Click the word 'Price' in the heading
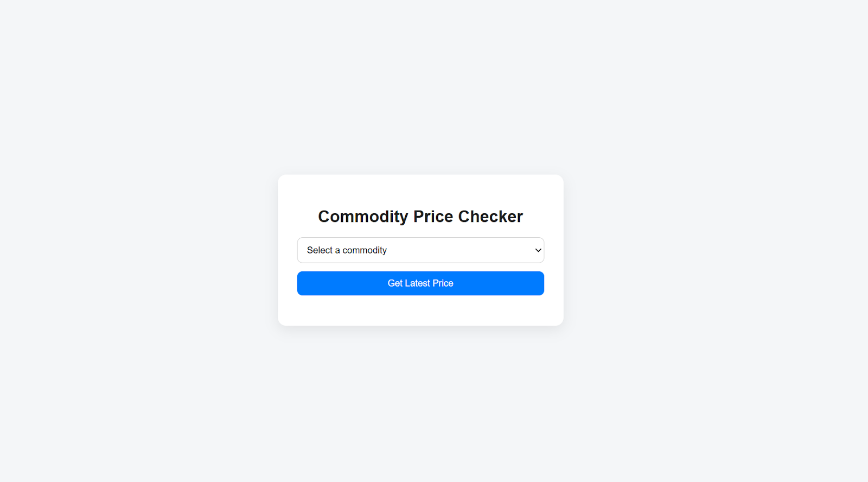 click(x=433, y=217)
